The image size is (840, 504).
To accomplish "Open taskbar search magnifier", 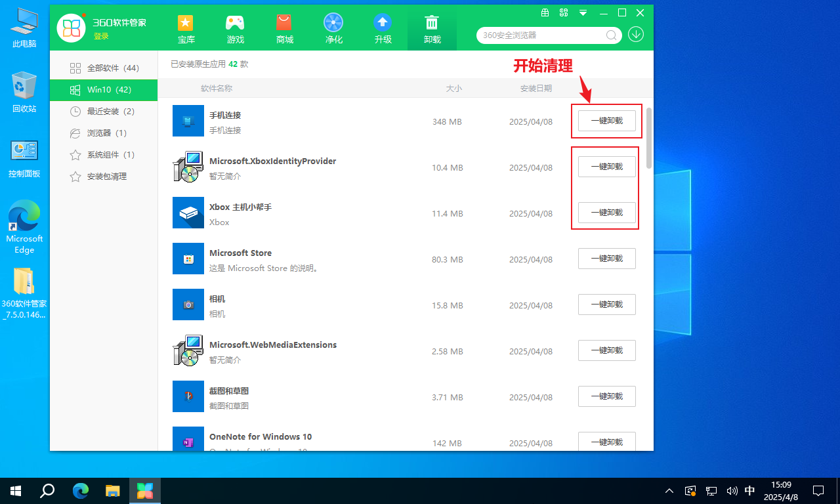I will pos(47,490).
